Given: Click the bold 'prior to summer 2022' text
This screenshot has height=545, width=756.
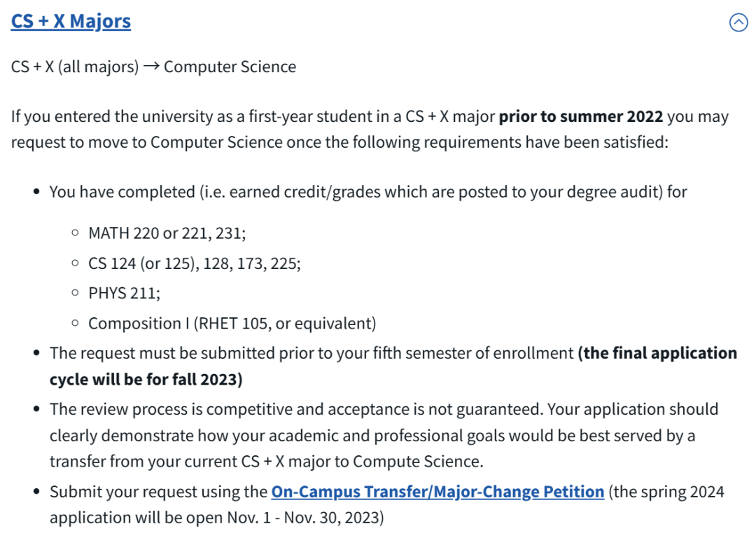Looking at the screenshot, I should click(x=580, y=116).
